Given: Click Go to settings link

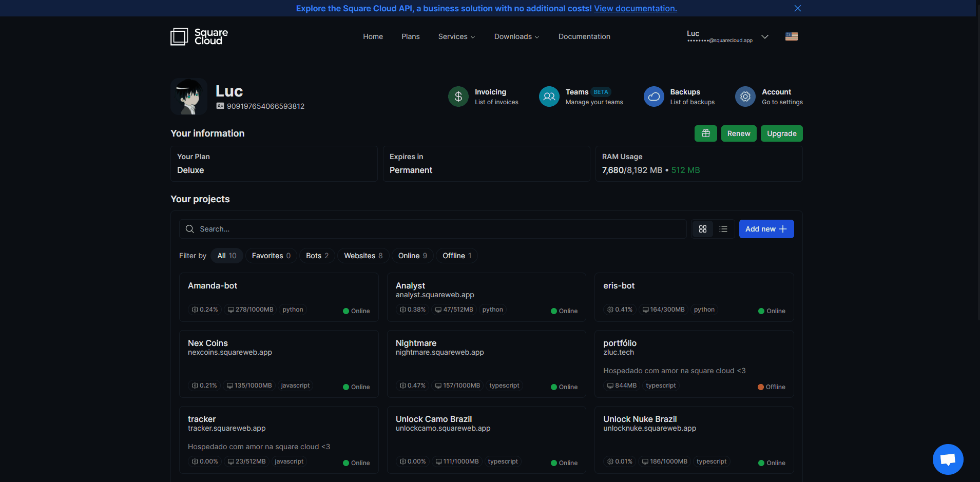Looking at the screenshot, I should click(782, 102).
